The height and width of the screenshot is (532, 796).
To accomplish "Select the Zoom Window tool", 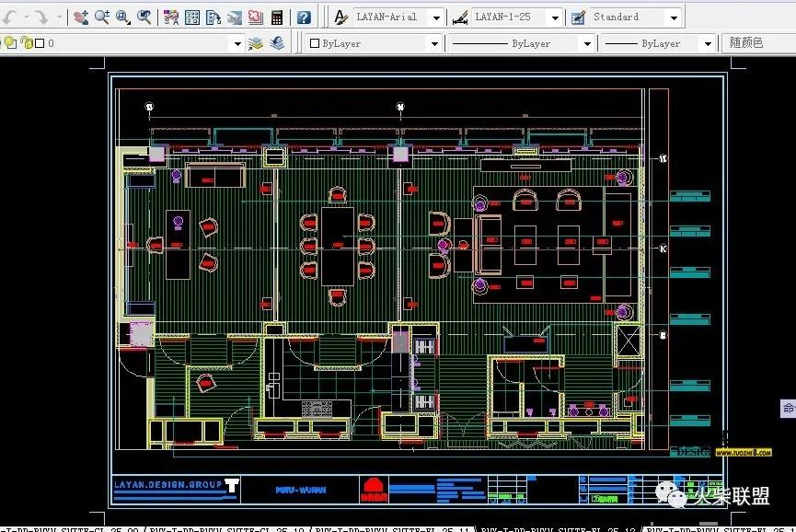I will pos(123,17).
